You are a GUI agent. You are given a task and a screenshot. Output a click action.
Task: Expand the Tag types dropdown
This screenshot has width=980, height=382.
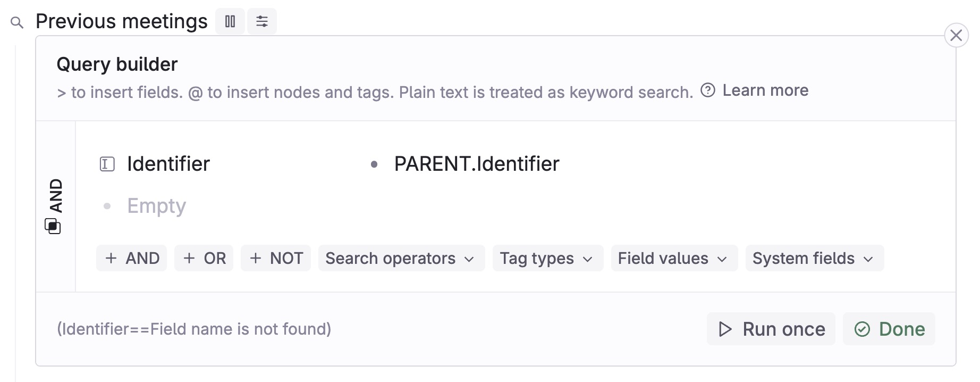(548, 258)
